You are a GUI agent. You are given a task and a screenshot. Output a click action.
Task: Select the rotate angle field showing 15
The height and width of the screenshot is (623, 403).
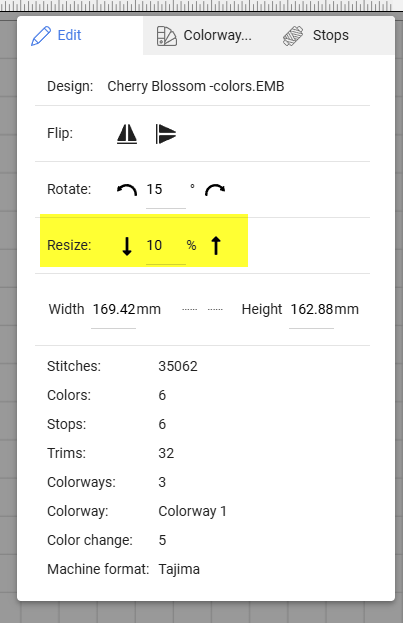[166, 190]
